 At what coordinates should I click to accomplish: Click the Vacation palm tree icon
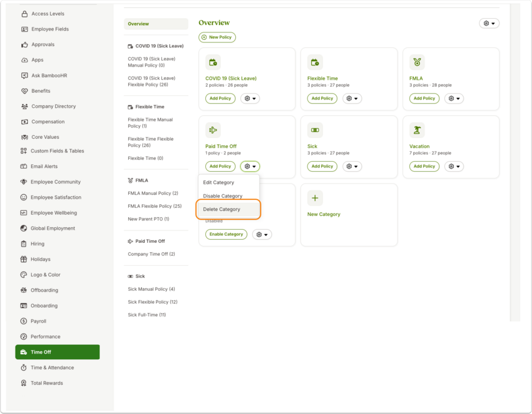click(x=417, y=130)
